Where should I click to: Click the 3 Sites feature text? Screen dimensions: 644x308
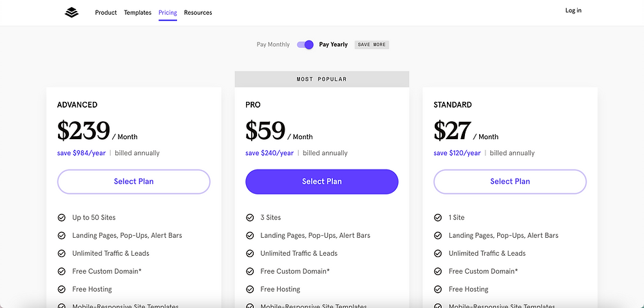tap(270, 218)
